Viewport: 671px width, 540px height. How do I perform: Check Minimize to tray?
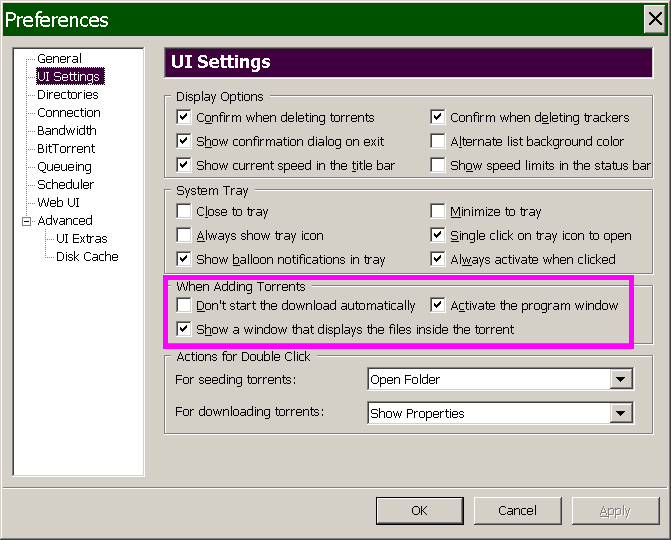pyautogui.click(x=438, y=212)
